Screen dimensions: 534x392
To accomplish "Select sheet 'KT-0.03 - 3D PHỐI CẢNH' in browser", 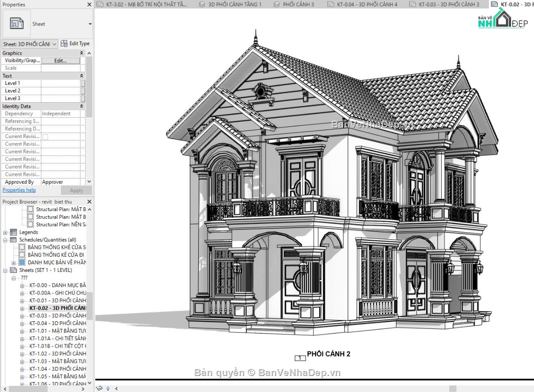I will click(57, 316).
